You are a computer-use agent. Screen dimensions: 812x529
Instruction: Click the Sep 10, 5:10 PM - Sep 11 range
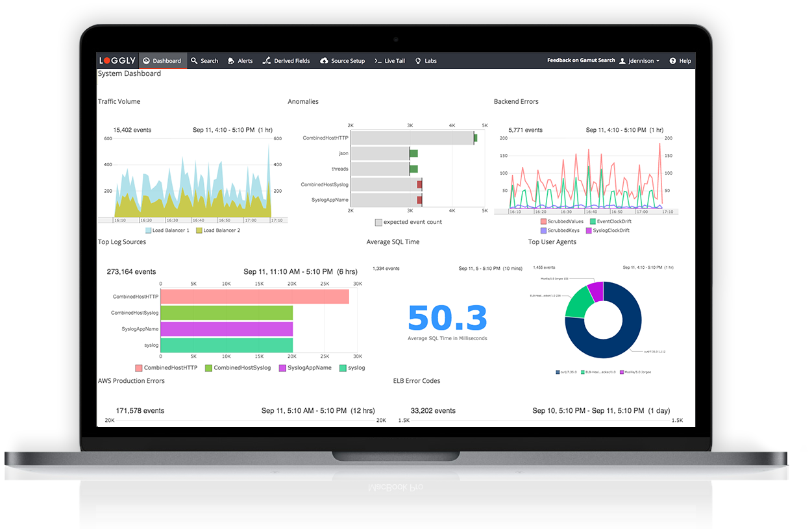click(x=601, y=410)
